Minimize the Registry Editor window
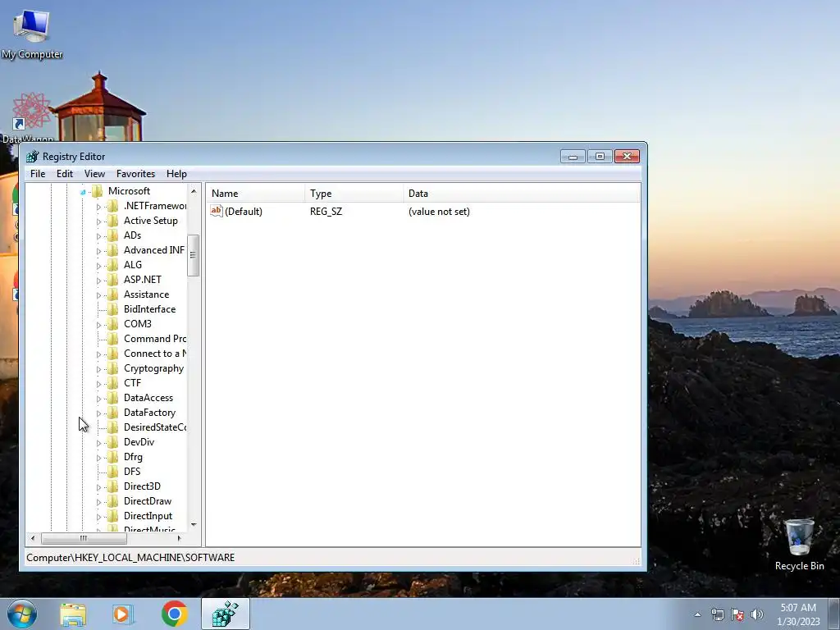 573,157
